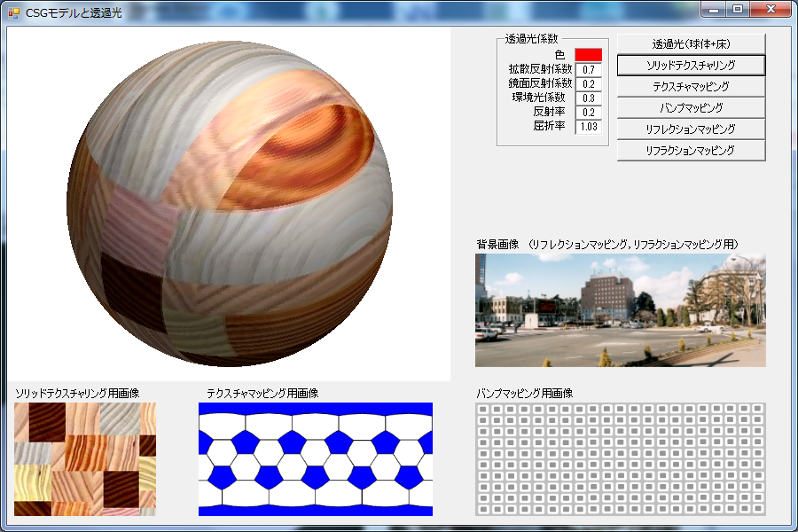Start the リフレクションマッピング button

coord(691,129)
